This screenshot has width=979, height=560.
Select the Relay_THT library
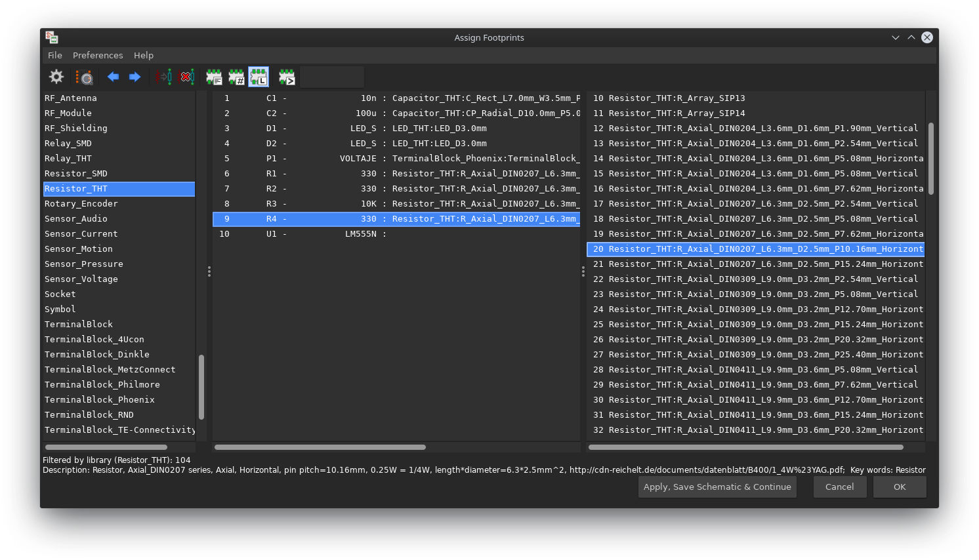(119, 158)
